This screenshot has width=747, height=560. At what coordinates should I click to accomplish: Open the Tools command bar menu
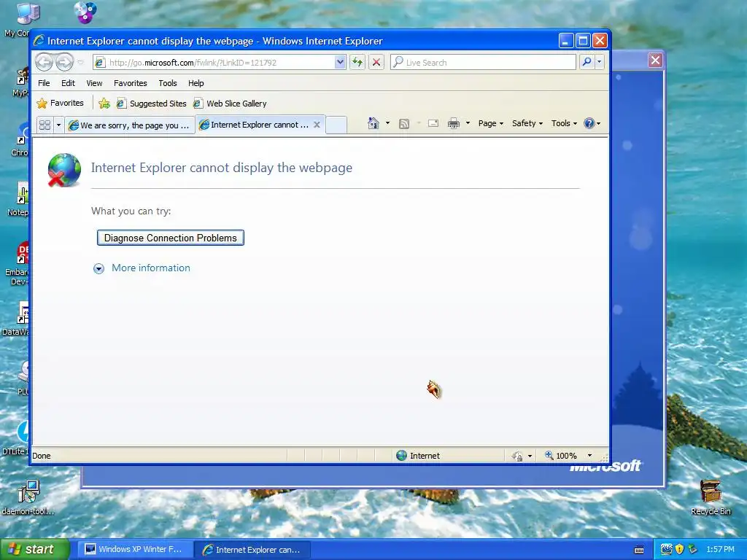pos(564,123)
